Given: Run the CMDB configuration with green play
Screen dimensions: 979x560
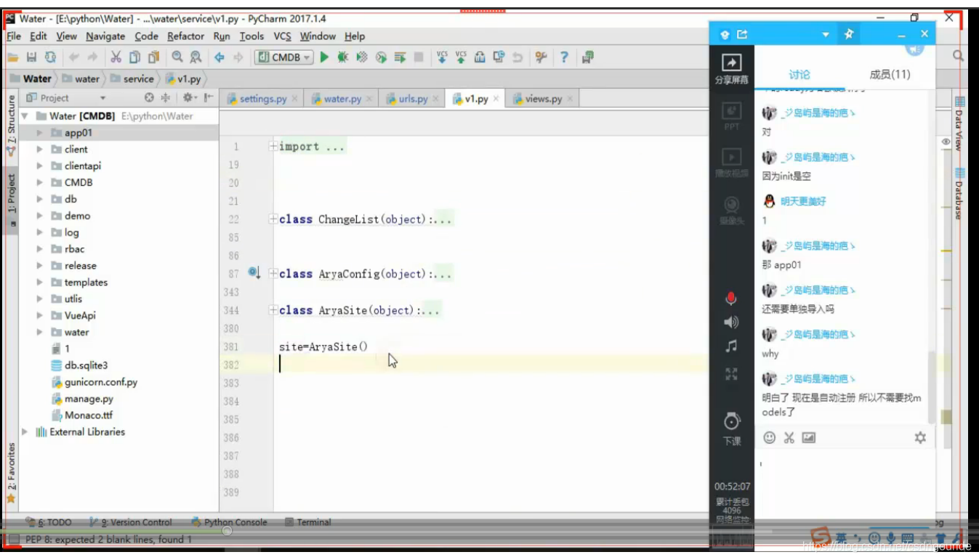Looking at the screenshot, I should 324,57.
